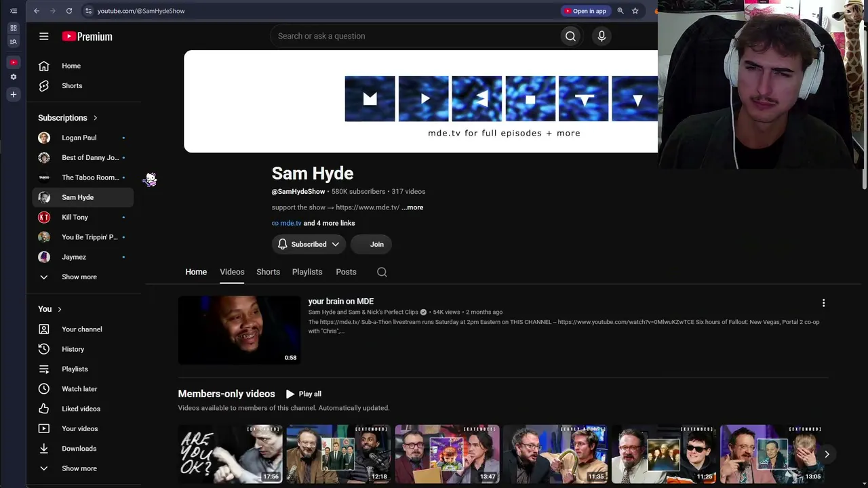Open Watch later list

(83, 389)
